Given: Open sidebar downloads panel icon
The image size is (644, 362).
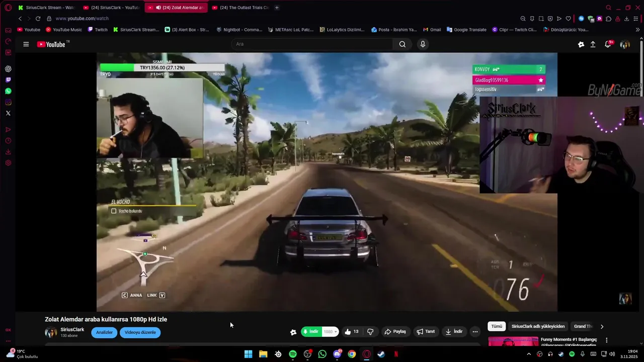Looking at the screenshot, I should pos(8,152).
